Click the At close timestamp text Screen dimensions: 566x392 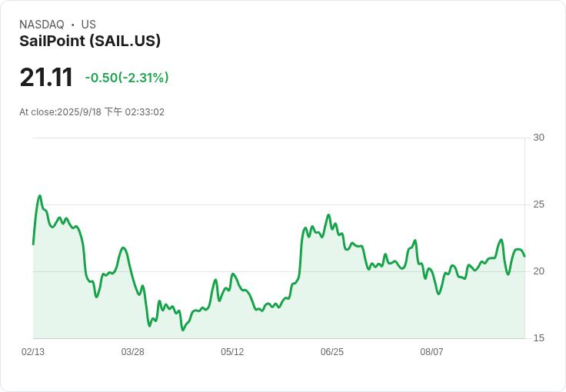[x=92, y=111]
